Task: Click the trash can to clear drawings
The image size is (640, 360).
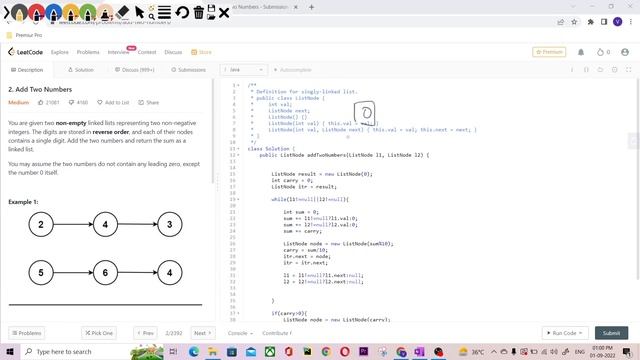Action: 199,12
